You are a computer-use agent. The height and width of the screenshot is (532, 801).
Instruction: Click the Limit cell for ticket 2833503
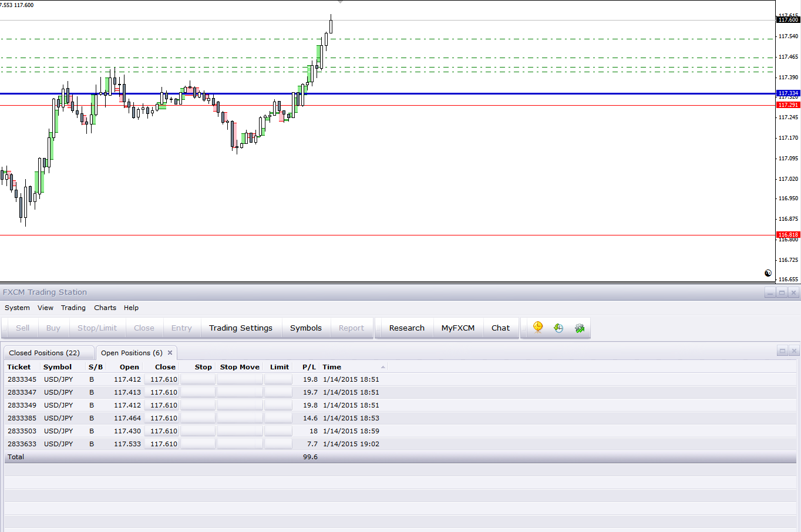(x=278, y=431)
